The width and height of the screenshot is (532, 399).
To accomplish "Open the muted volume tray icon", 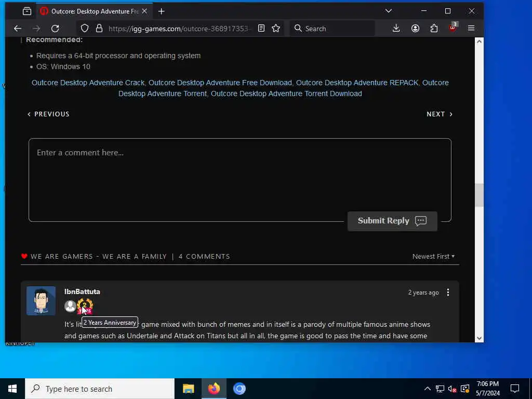I will click(x=453, y=389).
